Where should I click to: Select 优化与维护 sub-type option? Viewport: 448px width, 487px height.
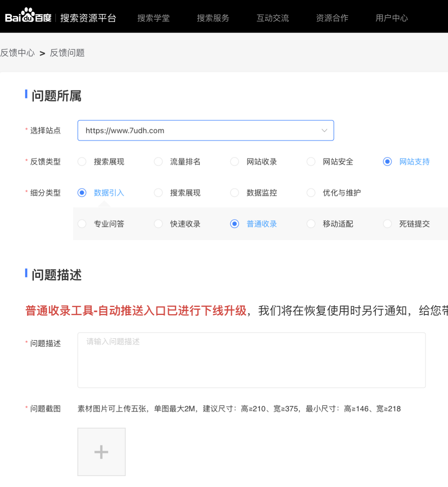[311, 193]
